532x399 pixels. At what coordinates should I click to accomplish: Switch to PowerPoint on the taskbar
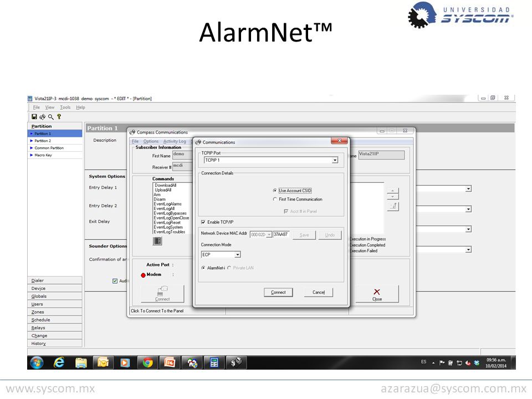point(170,362)
